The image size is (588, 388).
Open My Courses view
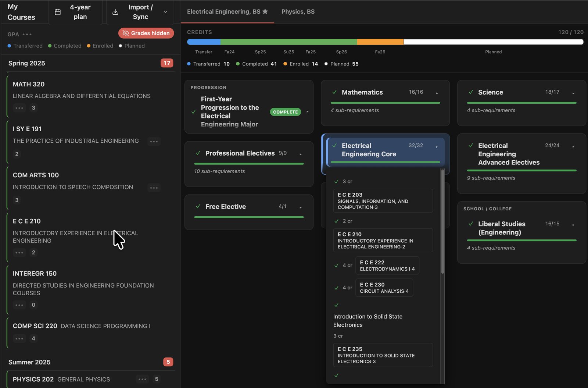point(21,12)
